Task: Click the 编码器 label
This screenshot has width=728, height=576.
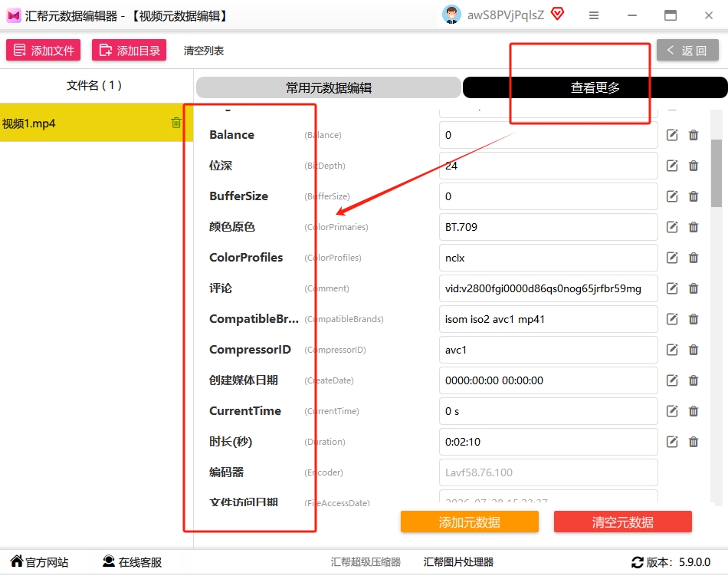Action: (227, 472)
